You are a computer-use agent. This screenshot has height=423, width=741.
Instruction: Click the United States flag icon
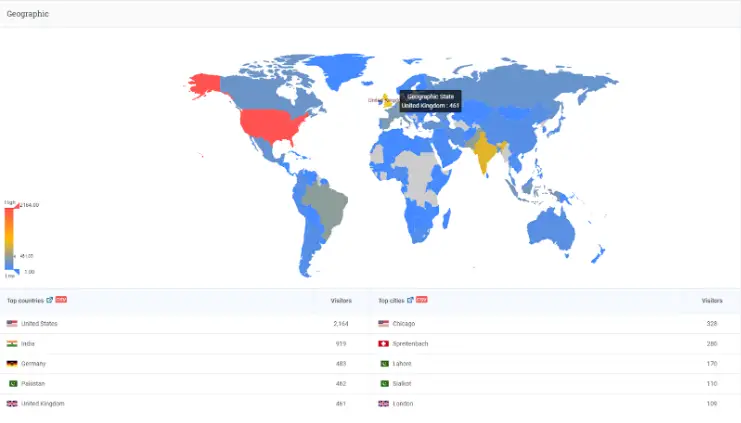tap(12, 324)
